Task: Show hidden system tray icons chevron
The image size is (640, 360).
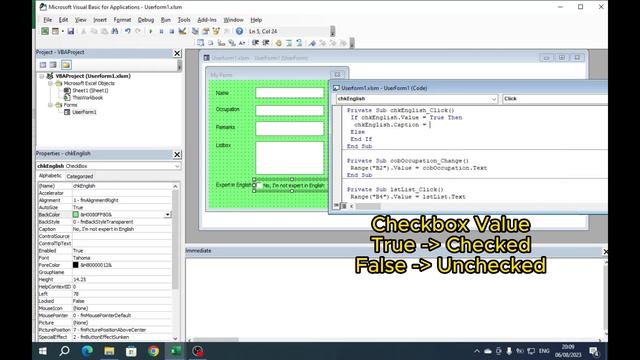Action: (476, 351)
